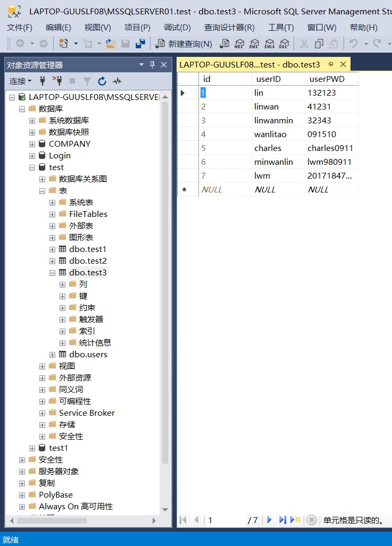Open the 工具(T) menu

pos(281,28)
